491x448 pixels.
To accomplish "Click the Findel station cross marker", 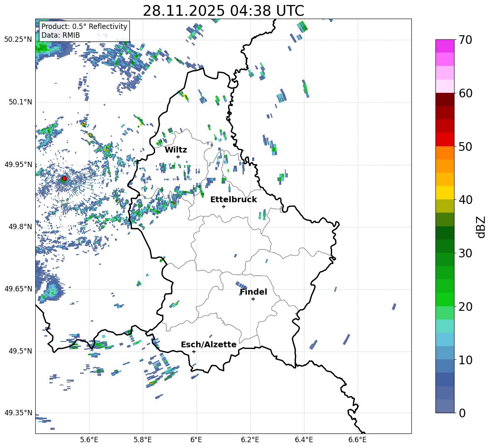I will coord(253,299).
